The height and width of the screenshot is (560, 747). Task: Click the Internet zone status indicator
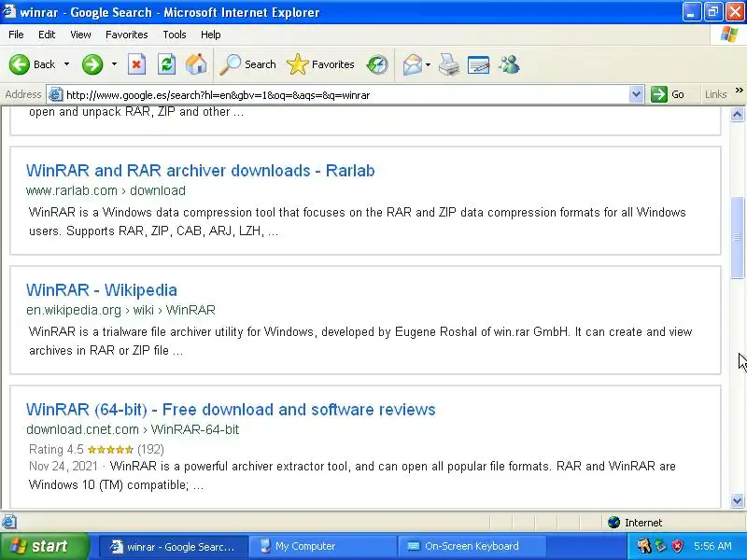[x=635, y=523]
